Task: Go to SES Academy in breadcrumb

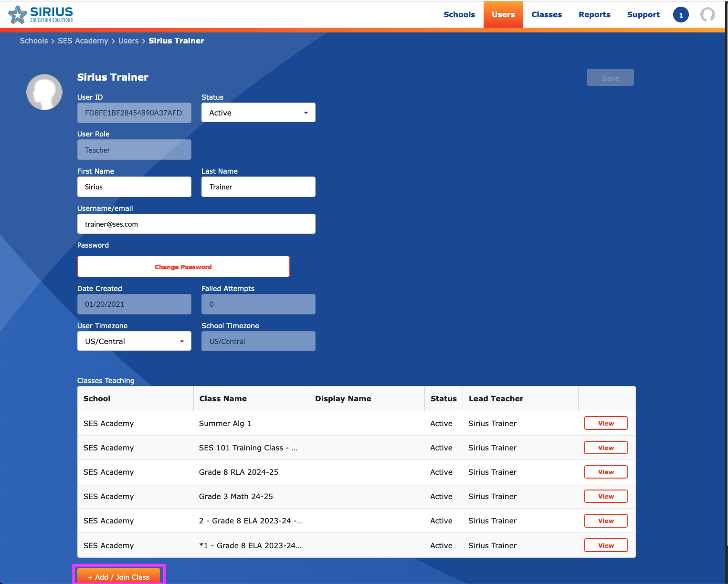Action: (x=83, y=41)
